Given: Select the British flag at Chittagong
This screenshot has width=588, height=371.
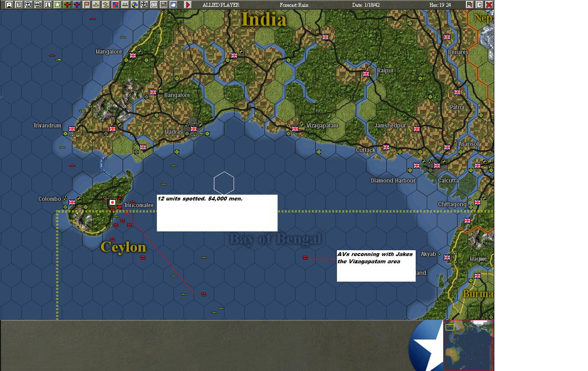Looking at the screenshot, I should click(x=477, y=202).
